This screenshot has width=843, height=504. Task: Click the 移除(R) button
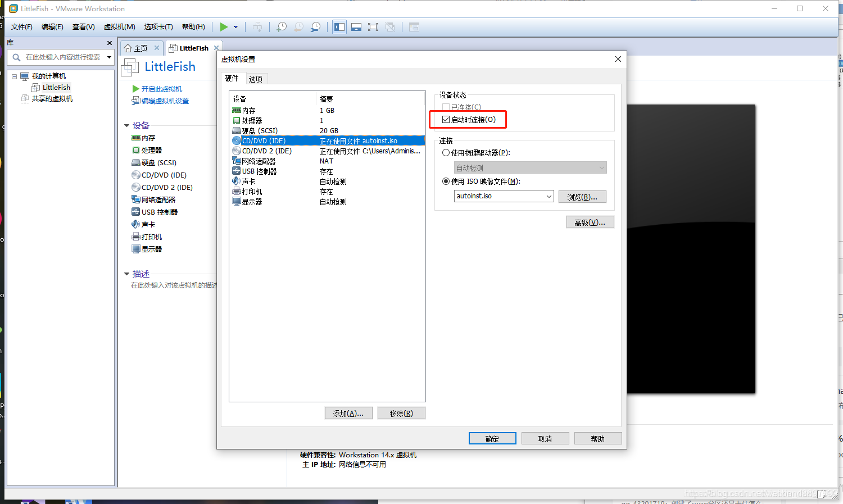(401, 414)
